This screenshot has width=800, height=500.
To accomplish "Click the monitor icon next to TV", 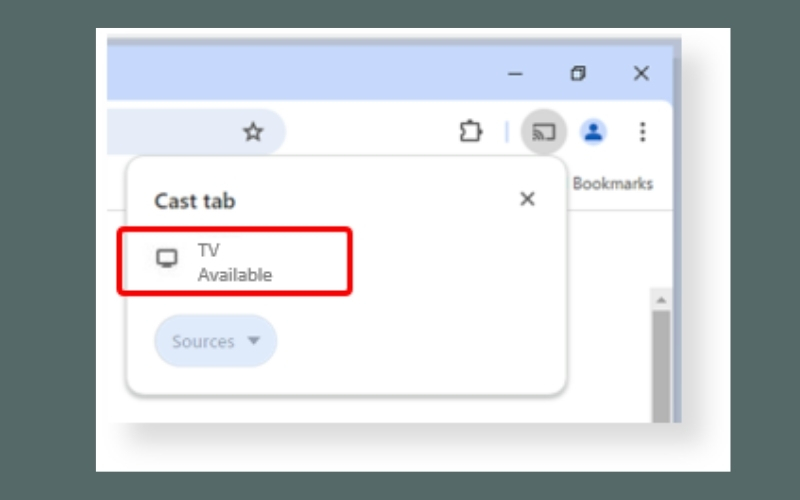I will coord(167,259).
